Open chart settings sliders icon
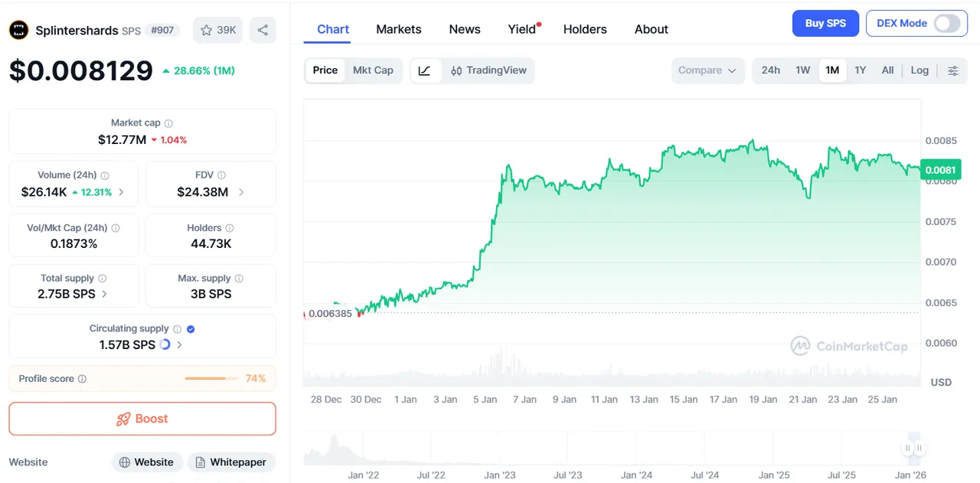980x483 pixels. click(x=952, y=70)
